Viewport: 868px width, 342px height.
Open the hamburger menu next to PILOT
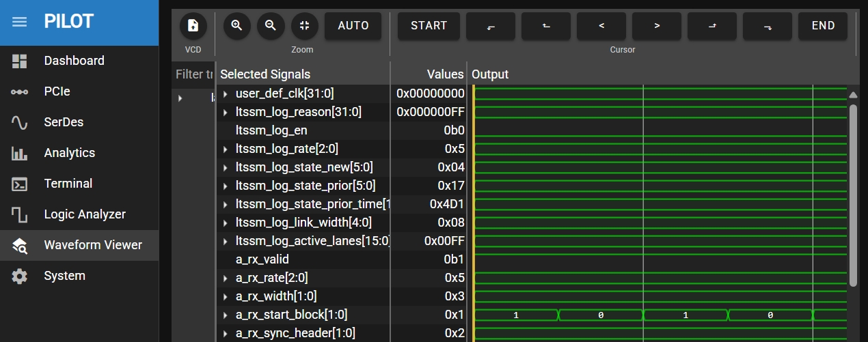20,21
